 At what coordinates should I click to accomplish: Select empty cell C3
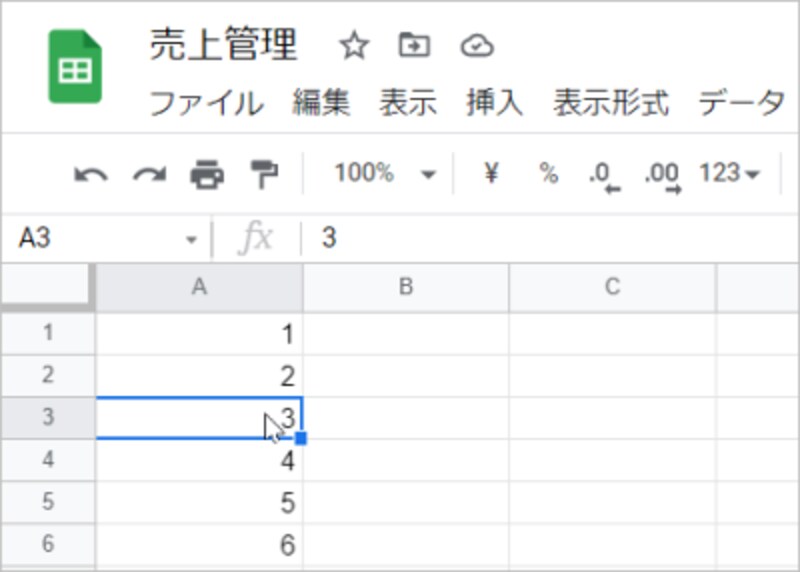click(613, 418)
